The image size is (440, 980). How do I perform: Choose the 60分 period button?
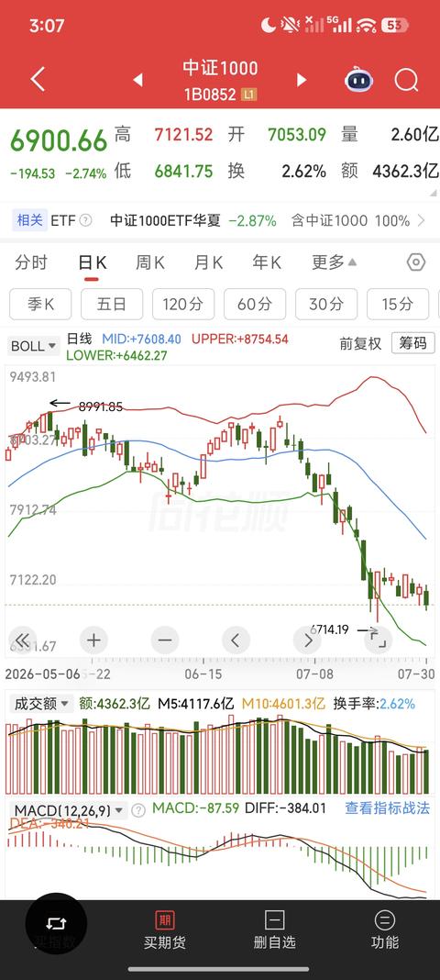(x=255, y=305)
